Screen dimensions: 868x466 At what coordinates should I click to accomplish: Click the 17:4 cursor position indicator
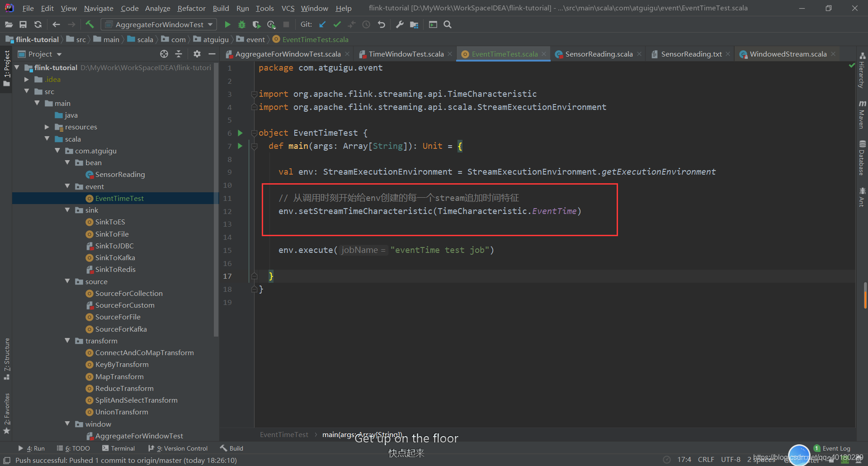[684, 460]
